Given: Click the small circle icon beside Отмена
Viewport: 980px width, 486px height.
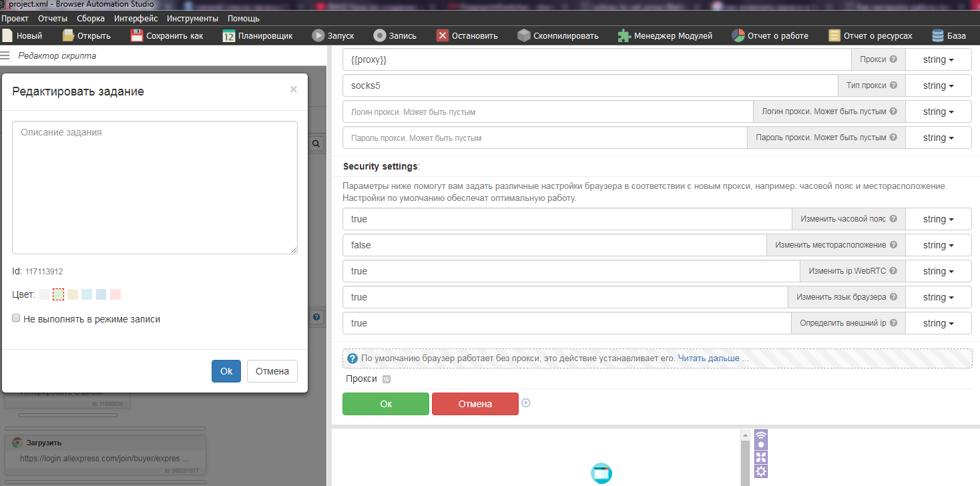Looking at the screenshot, I should 526,403.
